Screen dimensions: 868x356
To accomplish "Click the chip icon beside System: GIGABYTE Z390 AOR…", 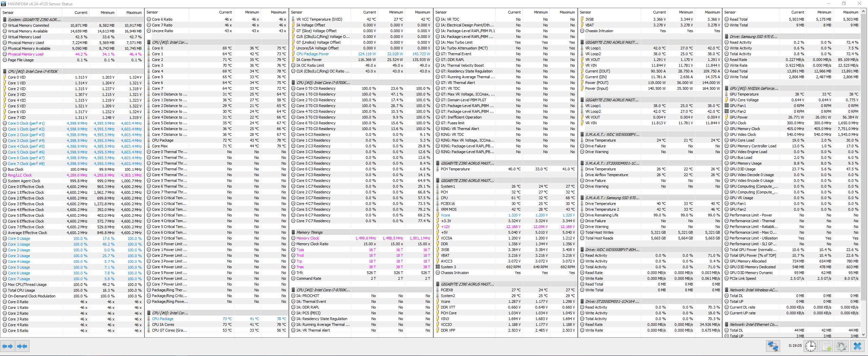I will pos(5,20).
